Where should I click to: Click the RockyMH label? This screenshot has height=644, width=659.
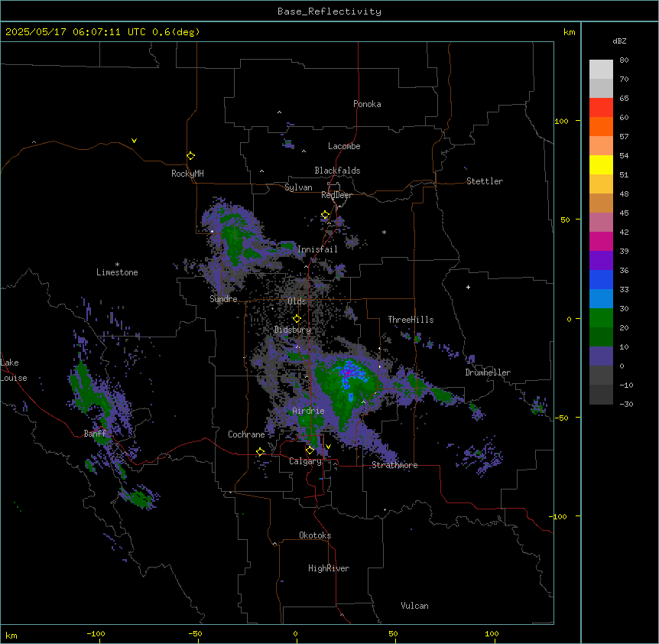[187, 174]
